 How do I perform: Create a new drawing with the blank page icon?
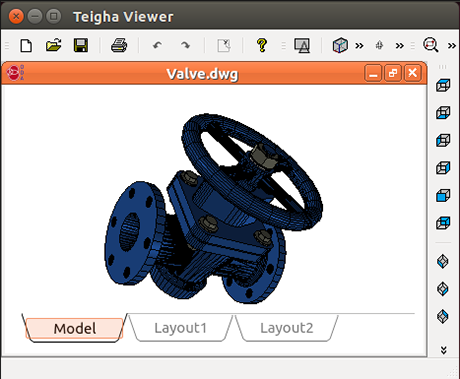tap(26, 45)
